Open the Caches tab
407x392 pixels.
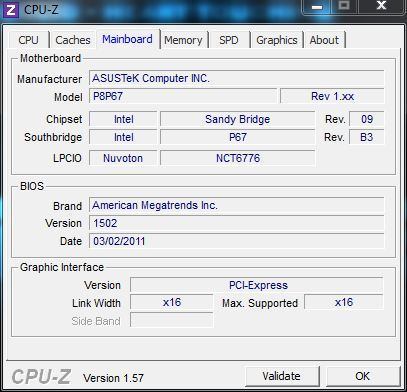pyautogui.click(x=73, y=40)
